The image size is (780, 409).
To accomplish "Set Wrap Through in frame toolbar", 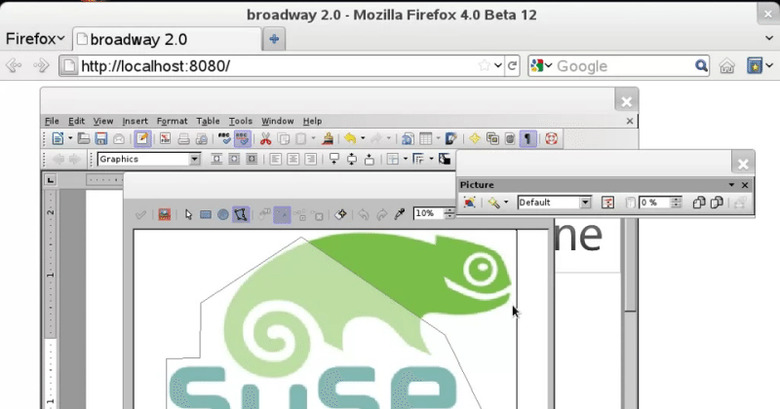I will [252, 159].
